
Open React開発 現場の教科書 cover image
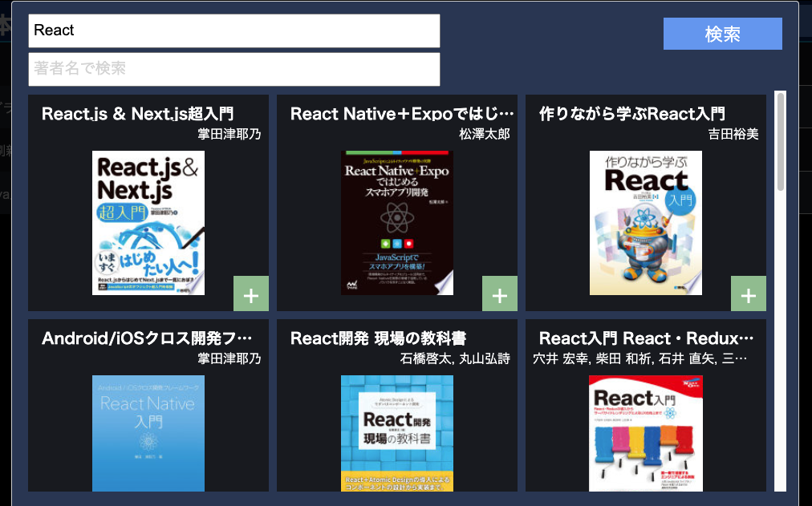coord(397,433)
